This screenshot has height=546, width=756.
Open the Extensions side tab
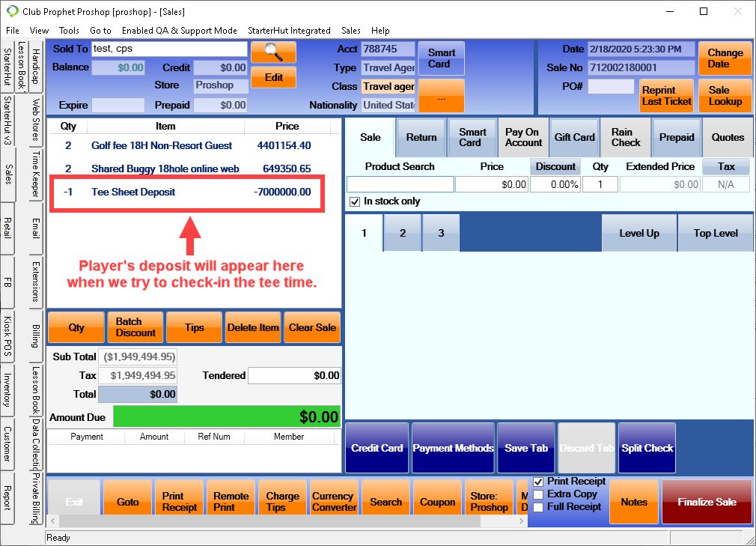click(36, 282)
